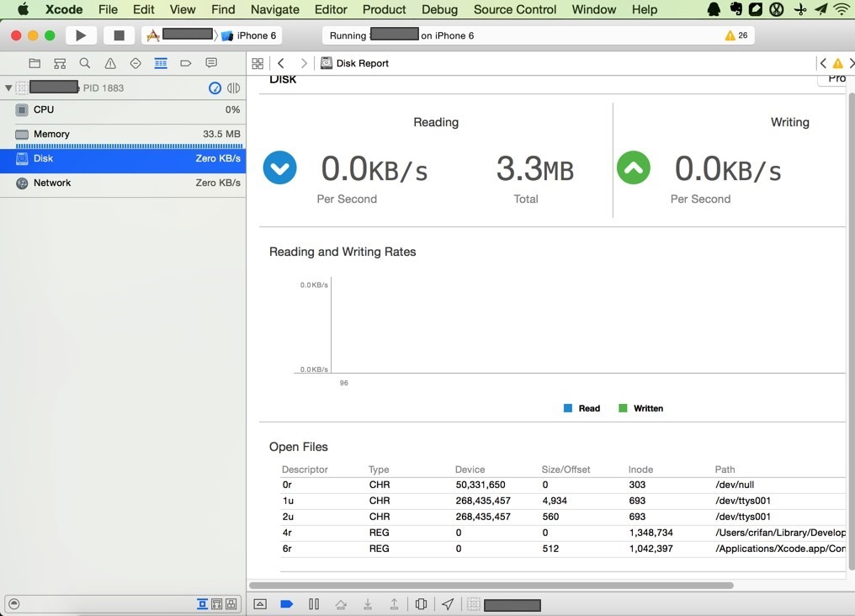Open the Report navigator speech bubble icon
Viewport: 855px width, 616px height.
(x=211, y=63)
